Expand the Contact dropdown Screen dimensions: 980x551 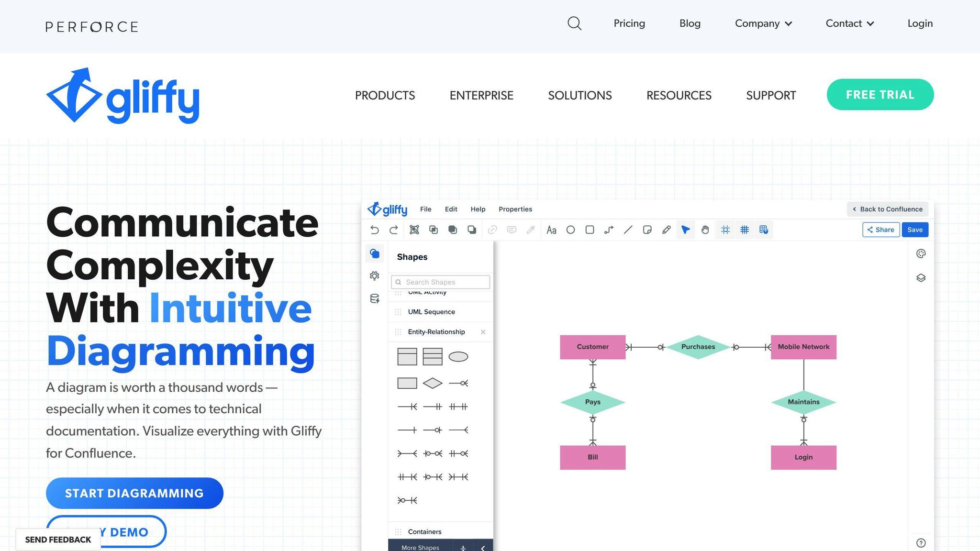[849, 23]
